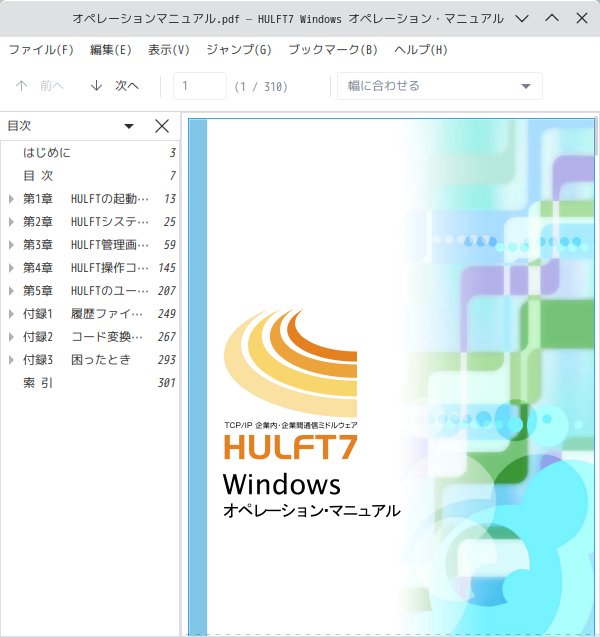Open the ブックマーク(B) menu
600x637 pixels.
click(x=333, y=50)
